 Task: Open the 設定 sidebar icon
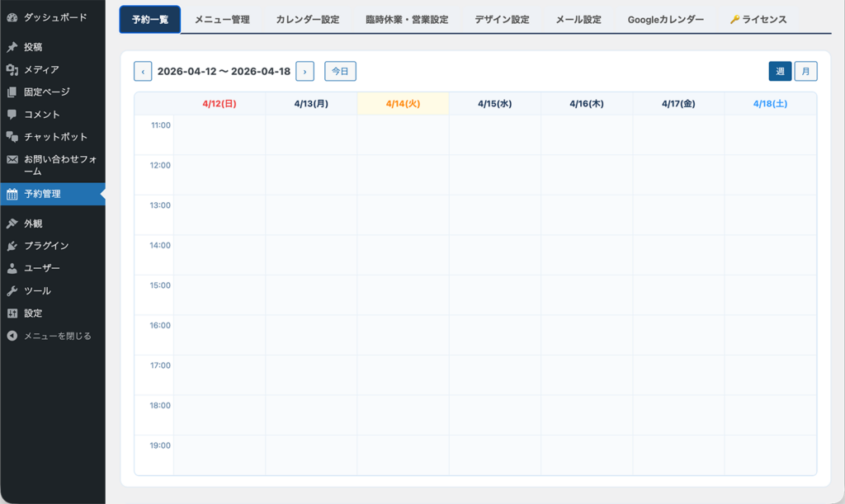tap(12, 313)
